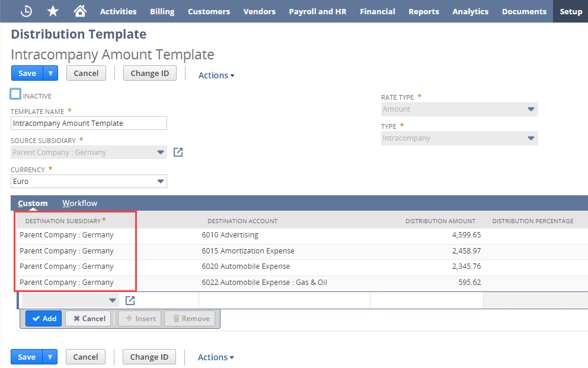Click Parent Company : Germany in Advertising row

(x=66, y=235)
